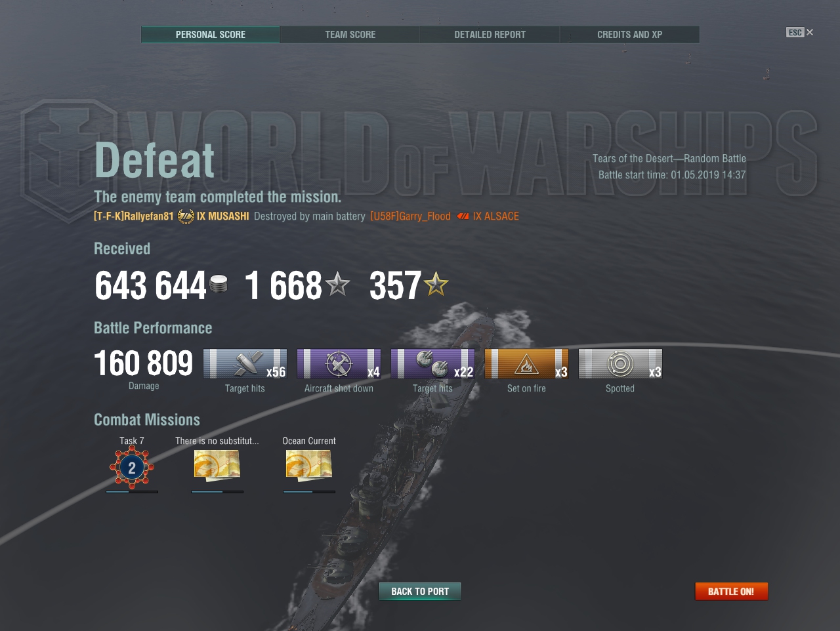Click the Back to Port button

point(420,592)
